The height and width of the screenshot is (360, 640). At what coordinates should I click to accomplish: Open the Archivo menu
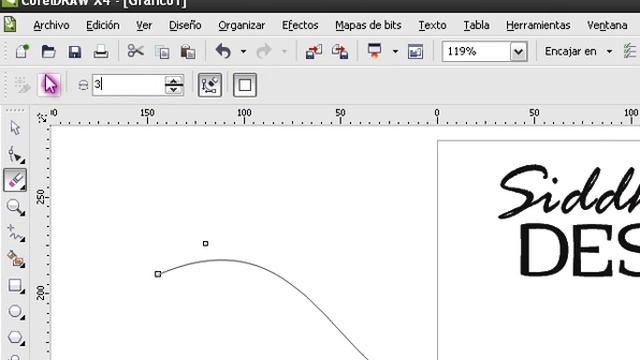click(x=51, y=25)
